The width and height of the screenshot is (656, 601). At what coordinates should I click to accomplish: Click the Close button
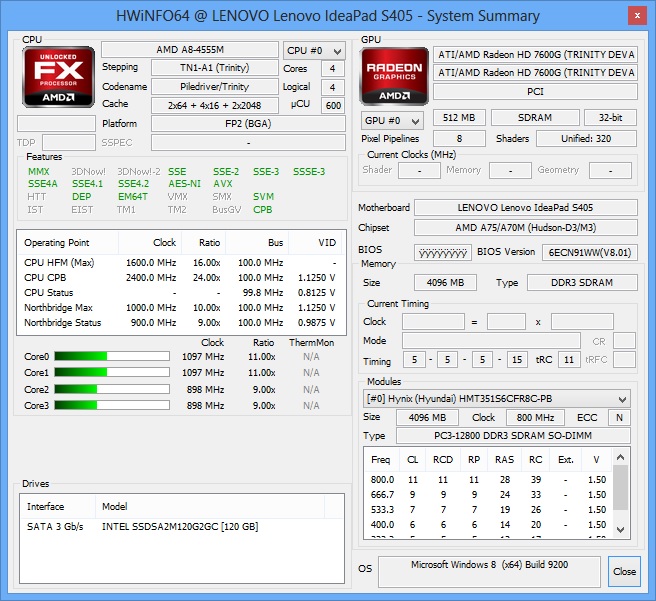click(624, 571)
